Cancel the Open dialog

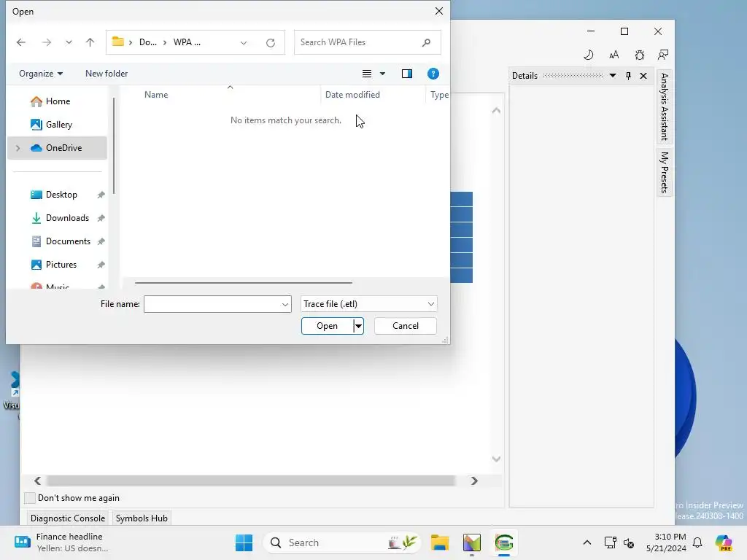(x=406, y=326)
